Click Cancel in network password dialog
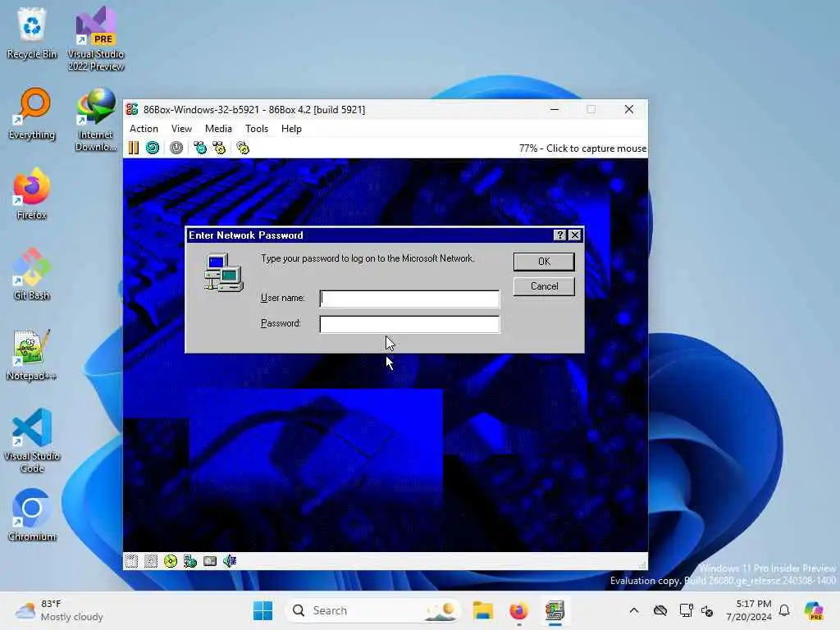The height and width of the screenshot is (630, 840). [544, 286]
